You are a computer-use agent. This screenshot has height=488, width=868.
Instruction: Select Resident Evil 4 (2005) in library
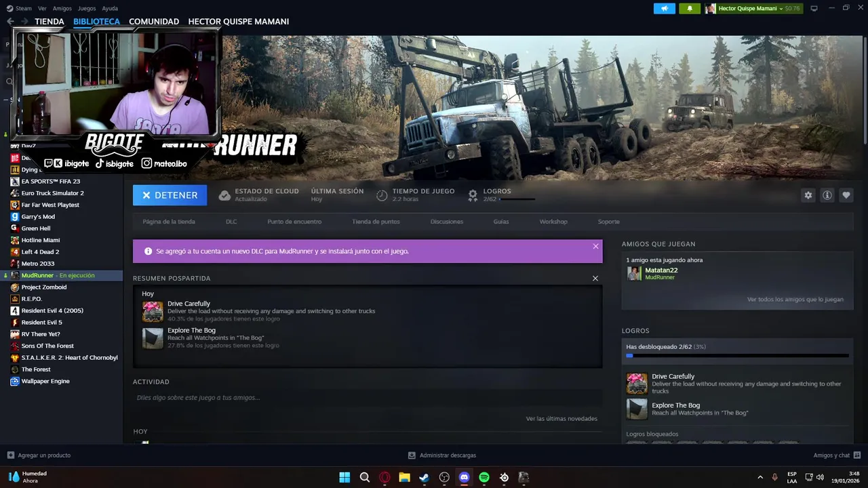point(52,310)
